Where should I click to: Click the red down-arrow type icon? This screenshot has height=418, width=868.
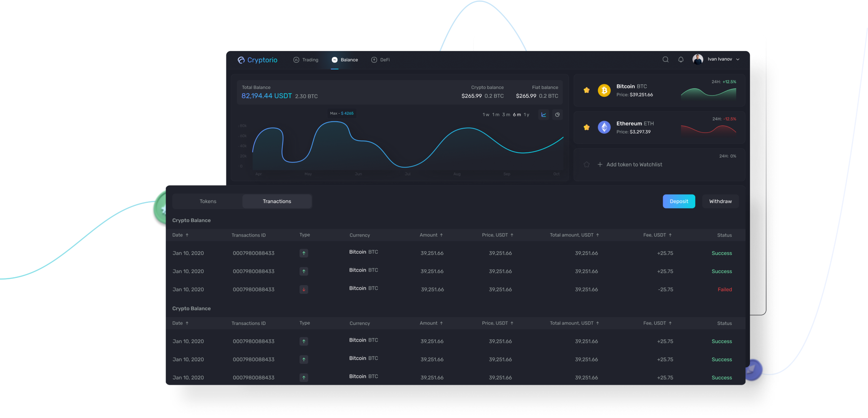tap(304, 289)
